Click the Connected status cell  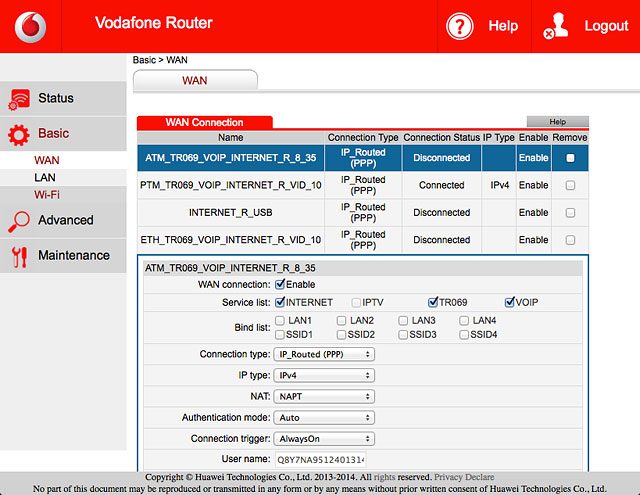click(x=442, y=185)
